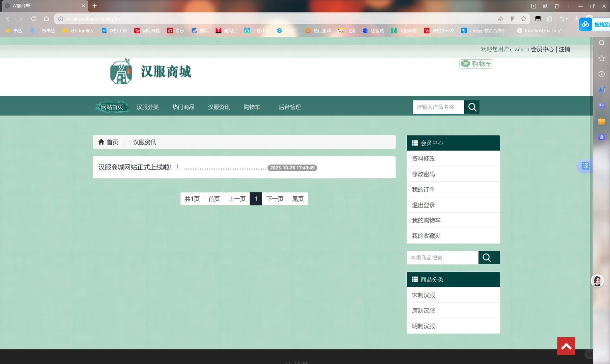Open the 汉服商城网站正式上线啦 news article

point(139,167)
